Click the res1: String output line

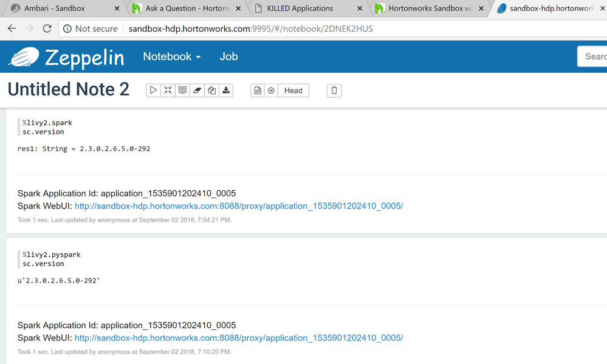84,149
